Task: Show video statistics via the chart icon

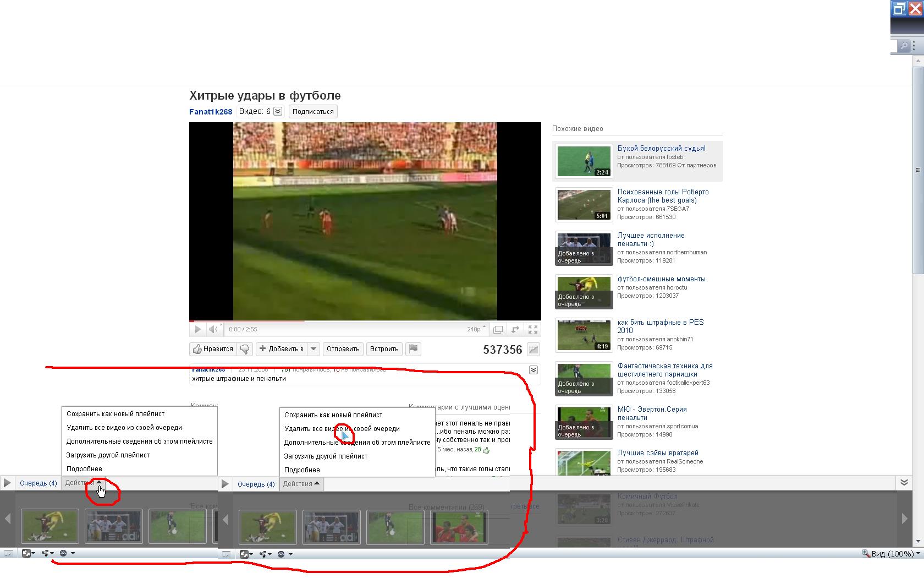Action: point(533,350)
